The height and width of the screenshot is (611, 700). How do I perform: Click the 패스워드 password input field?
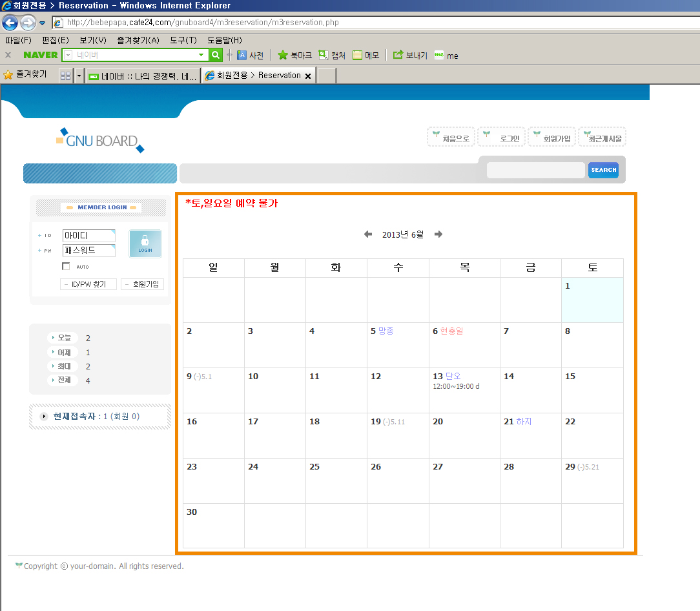(89, 251)
